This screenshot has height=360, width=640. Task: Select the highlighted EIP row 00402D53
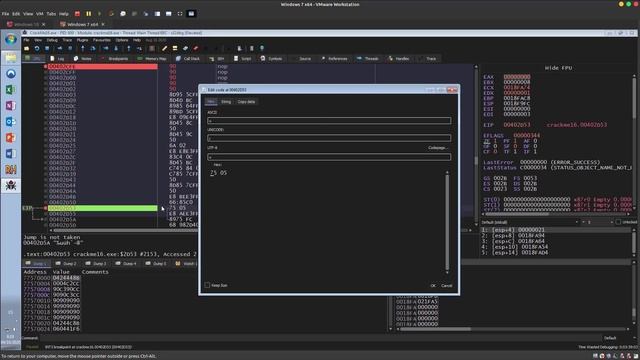[102, 208]
